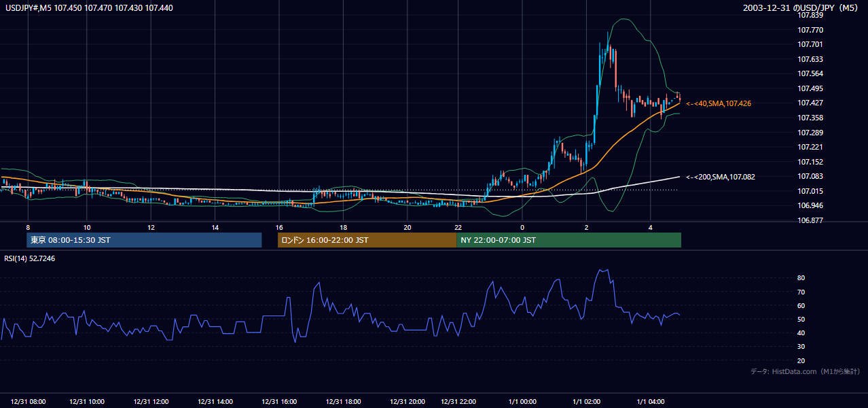Click the bottom date label 12/31 18:00
Viewport: 868px width, 408px height.
pos(344,402)
